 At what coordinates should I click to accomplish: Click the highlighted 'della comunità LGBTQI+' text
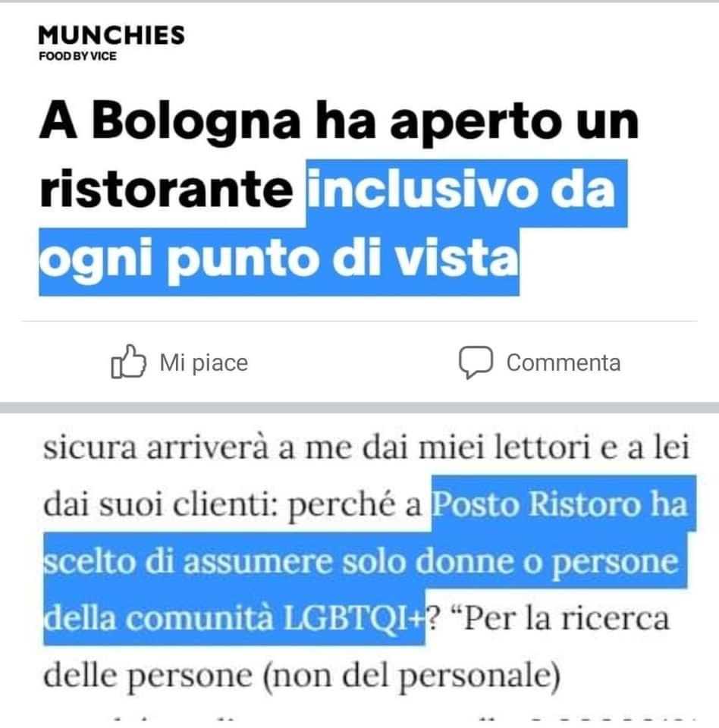coord(234,617)
